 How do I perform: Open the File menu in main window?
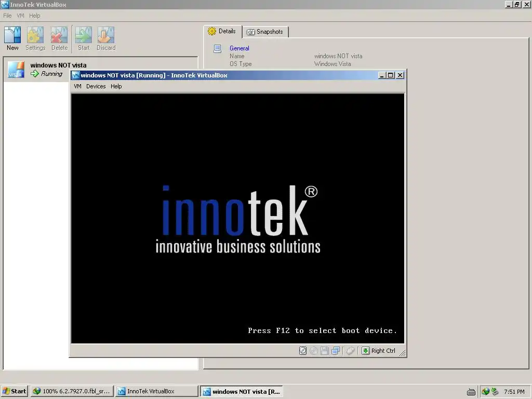tap(7, 16)
